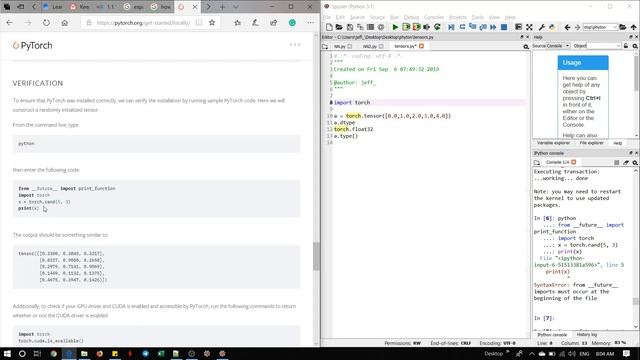Image resolution: width=640 pixels, height=360 pixels.
Task: Open the IPython console options magnifier icon
Action: coord(635,162)
